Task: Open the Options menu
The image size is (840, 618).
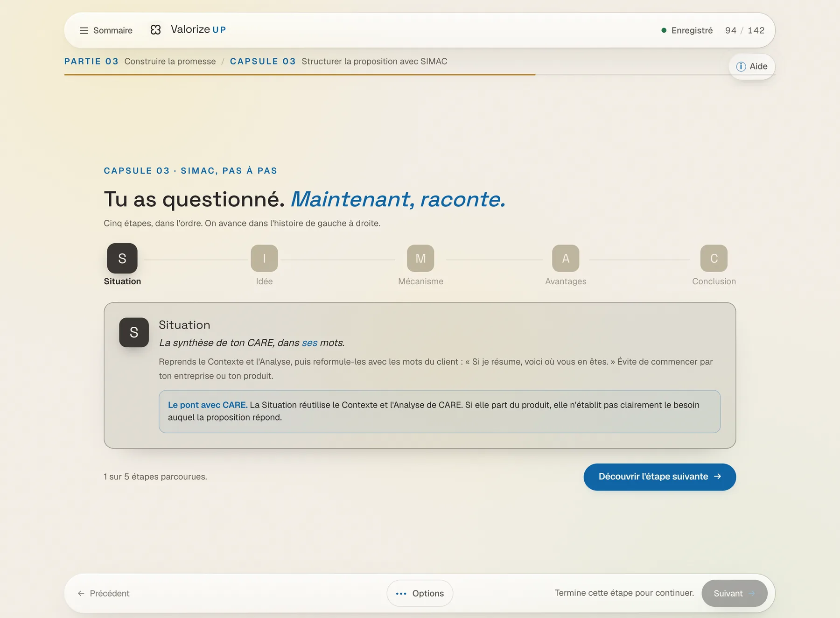Action: coord(420,593)
